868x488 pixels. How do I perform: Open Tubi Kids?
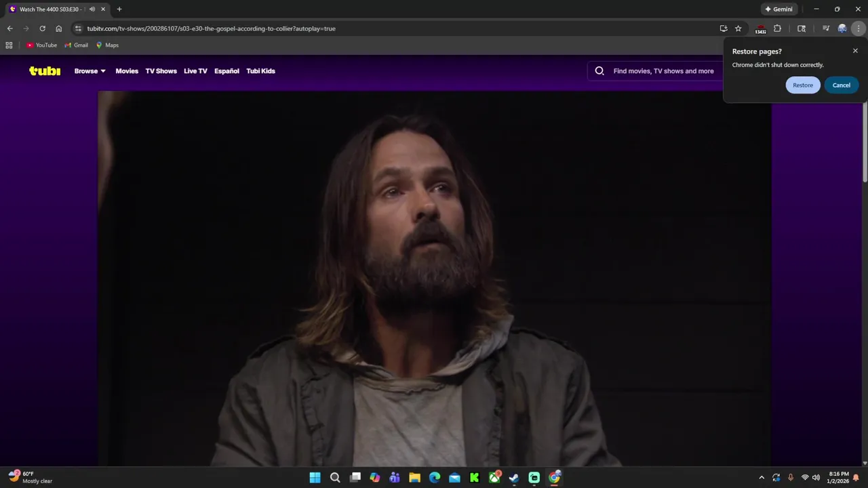coord(260,71)
